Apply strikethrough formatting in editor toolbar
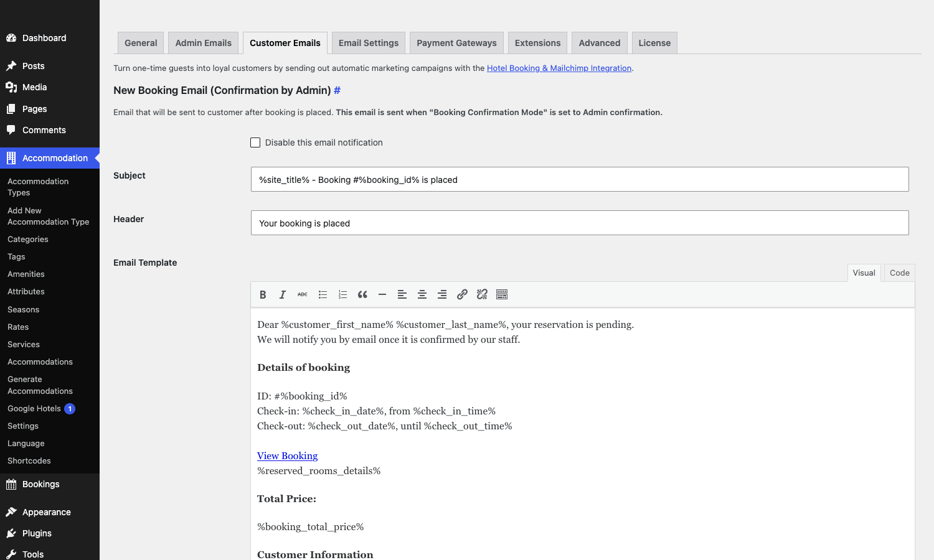The width and height of the screenshot is (934, 560). coord(303,295)
